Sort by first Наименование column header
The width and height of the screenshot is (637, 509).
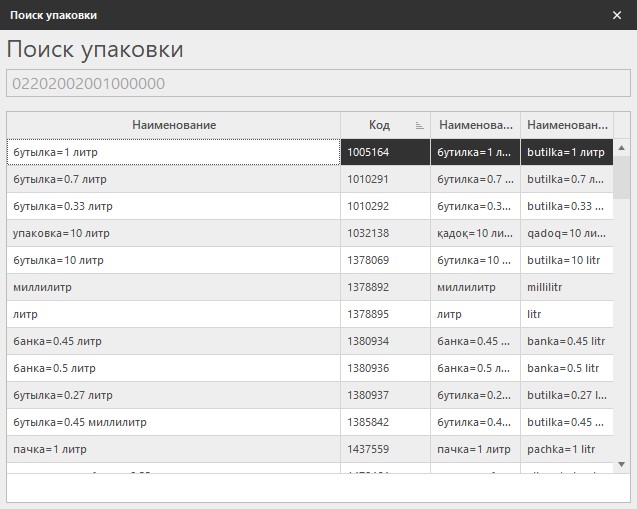coord(174,125)
